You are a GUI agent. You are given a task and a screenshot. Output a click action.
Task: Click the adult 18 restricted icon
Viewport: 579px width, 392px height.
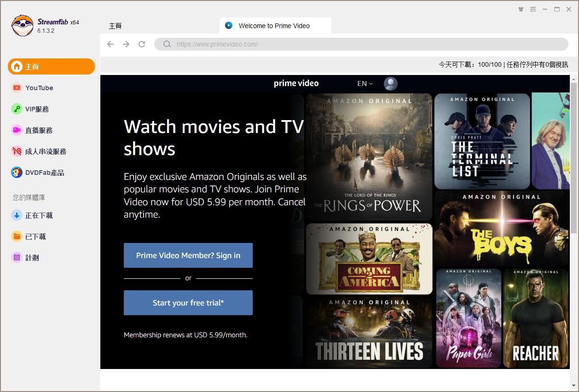coord(17,151)
